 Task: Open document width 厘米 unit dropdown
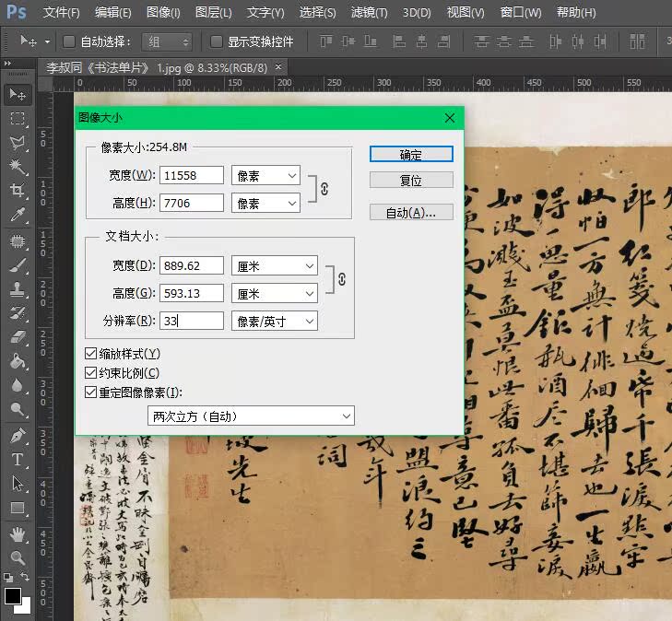275,266
